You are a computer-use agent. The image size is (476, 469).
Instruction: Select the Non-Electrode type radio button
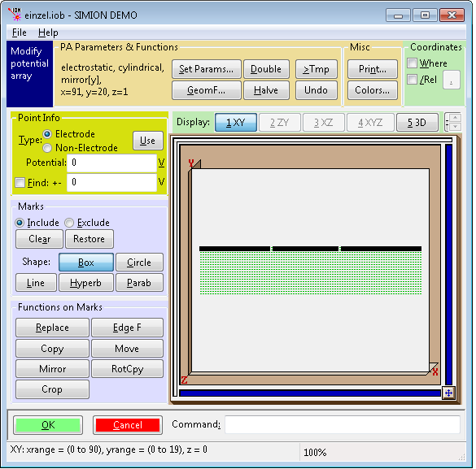[x=47, y=148]
